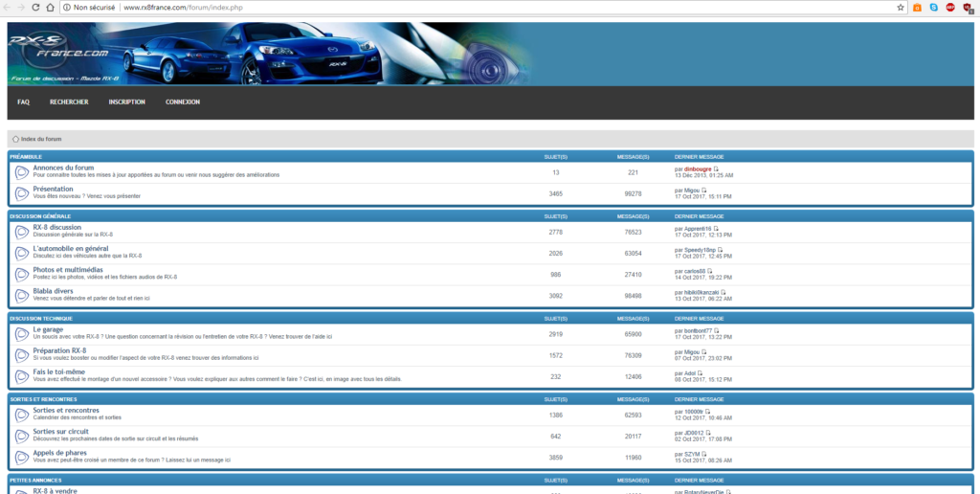Open the Adblock Plus extension icon
980x494 pixels.
[x=950, y=8]
